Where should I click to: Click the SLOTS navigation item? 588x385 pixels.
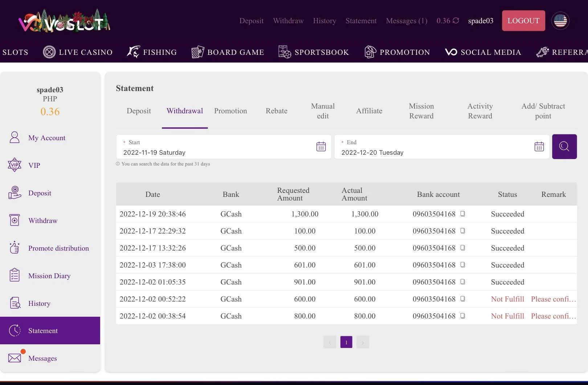(15, 52)
